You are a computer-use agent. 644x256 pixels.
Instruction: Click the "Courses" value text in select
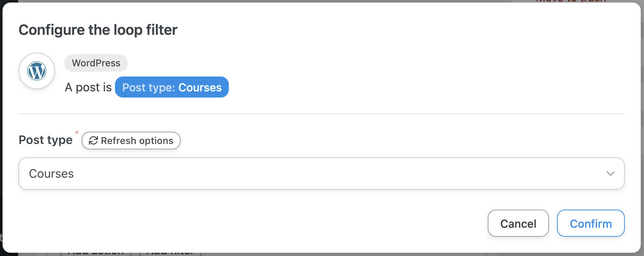pyautogui.click(x=51, y=174)
